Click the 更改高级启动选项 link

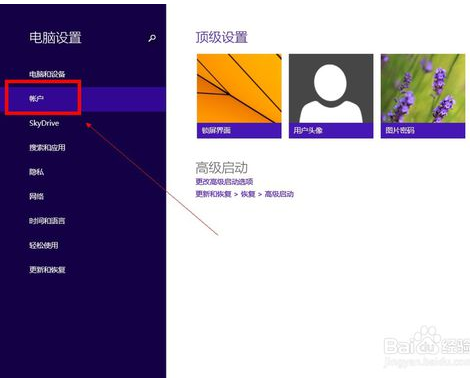[x=224, y=182]
